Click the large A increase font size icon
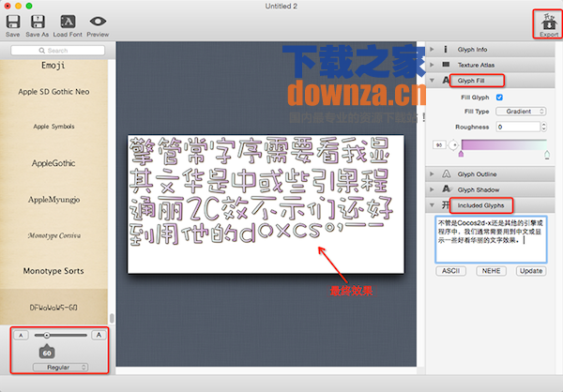Screen dimensions: 563x392 coord(99,335)
